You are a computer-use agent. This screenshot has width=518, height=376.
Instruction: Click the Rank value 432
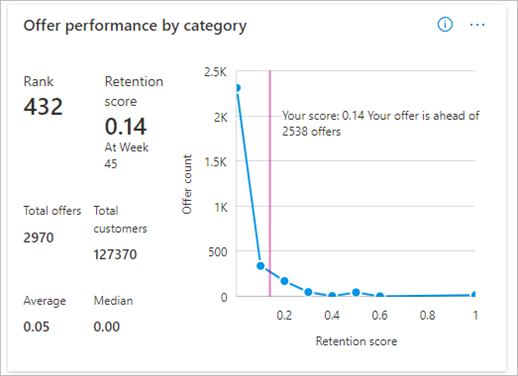43,107
